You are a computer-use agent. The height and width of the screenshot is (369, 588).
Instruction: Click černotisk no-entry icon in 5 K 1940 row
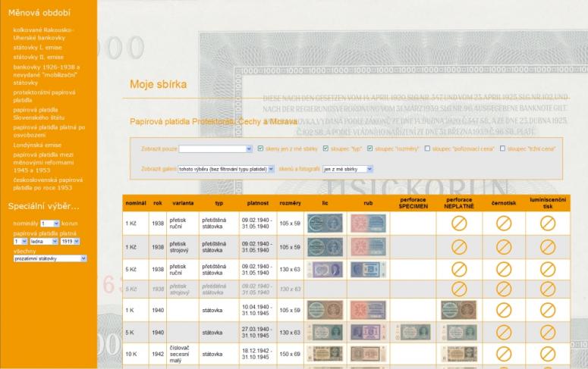[x=504, y=333]
